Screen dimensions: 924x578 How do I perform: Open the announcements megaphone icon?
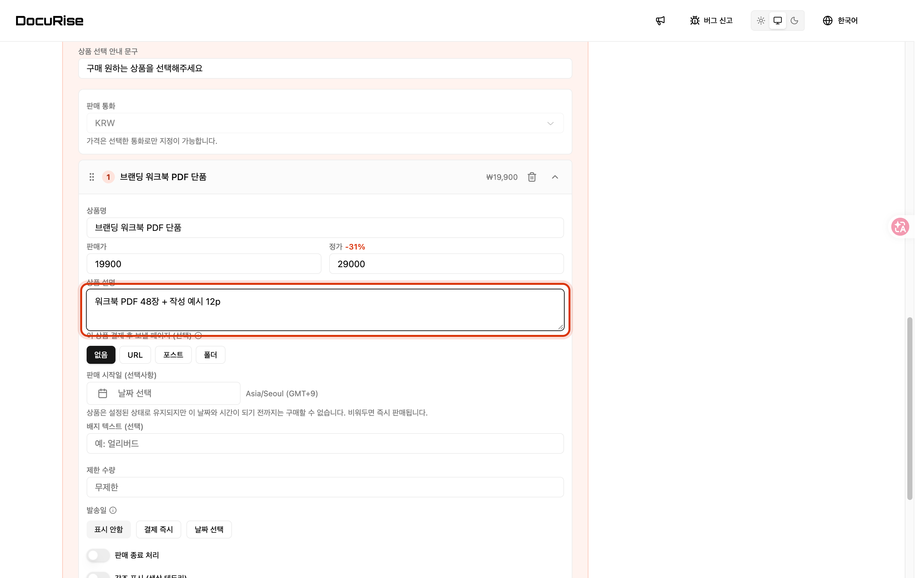coord(660,21)
